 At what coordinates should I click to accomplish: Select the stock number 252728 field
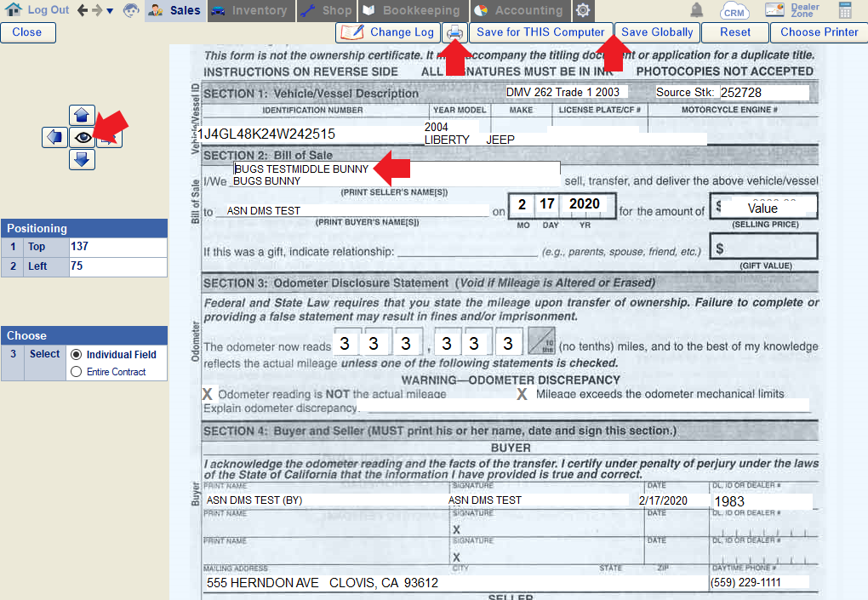coord(764,93)
